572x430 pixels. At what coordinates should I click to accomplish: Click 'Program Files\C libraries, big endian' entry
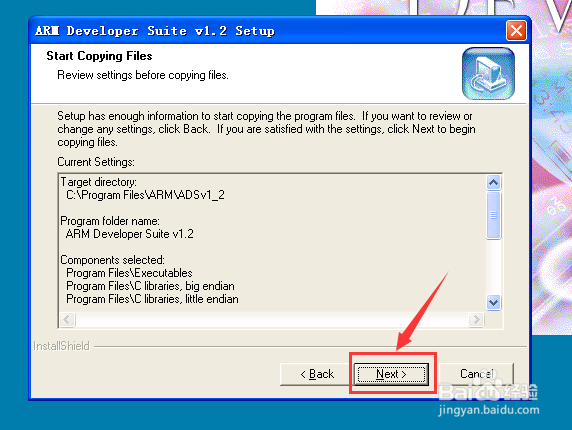[150, 286]
